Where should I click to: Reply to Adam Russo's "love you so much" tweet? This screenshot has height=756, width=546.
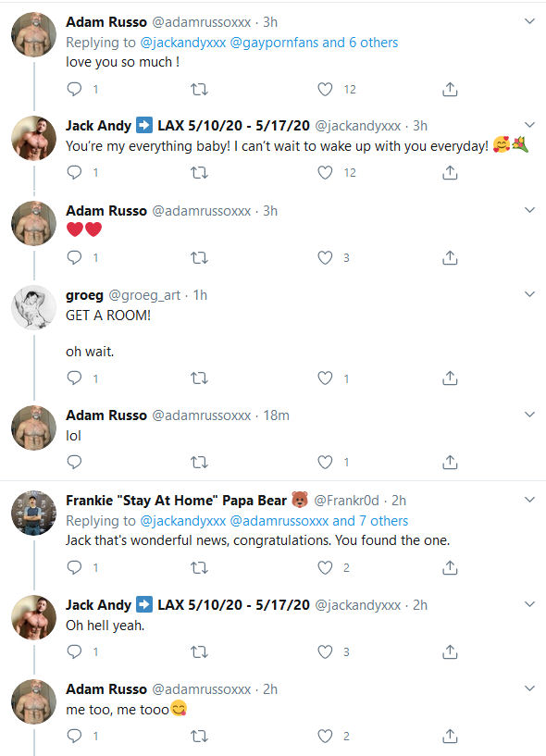click(74, 89)
